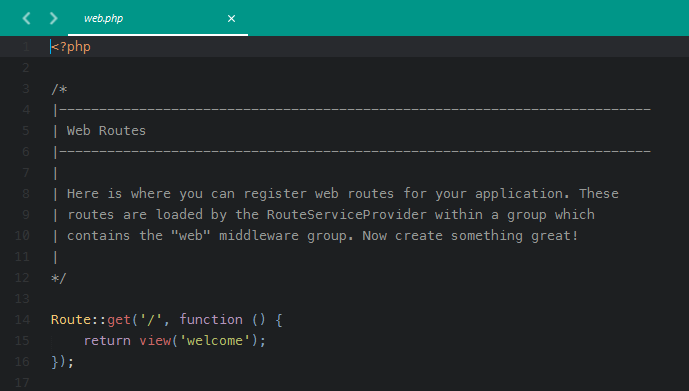Image resolution: width=689 pixels, height=391 pixels.
Task: Click line number 14 in the gutter
Action: pos(22,319)
